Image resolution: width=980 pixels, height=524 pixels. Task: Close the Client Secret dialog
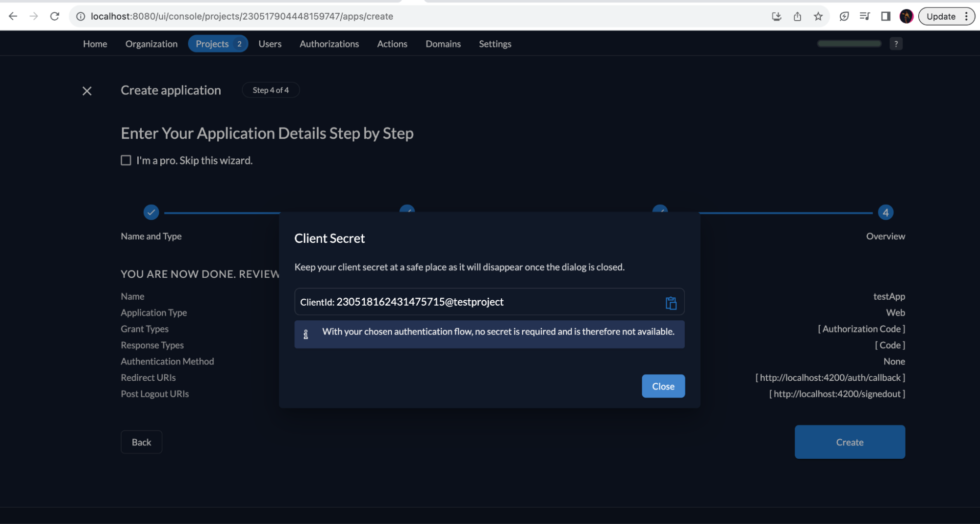(x=663, y=386)
